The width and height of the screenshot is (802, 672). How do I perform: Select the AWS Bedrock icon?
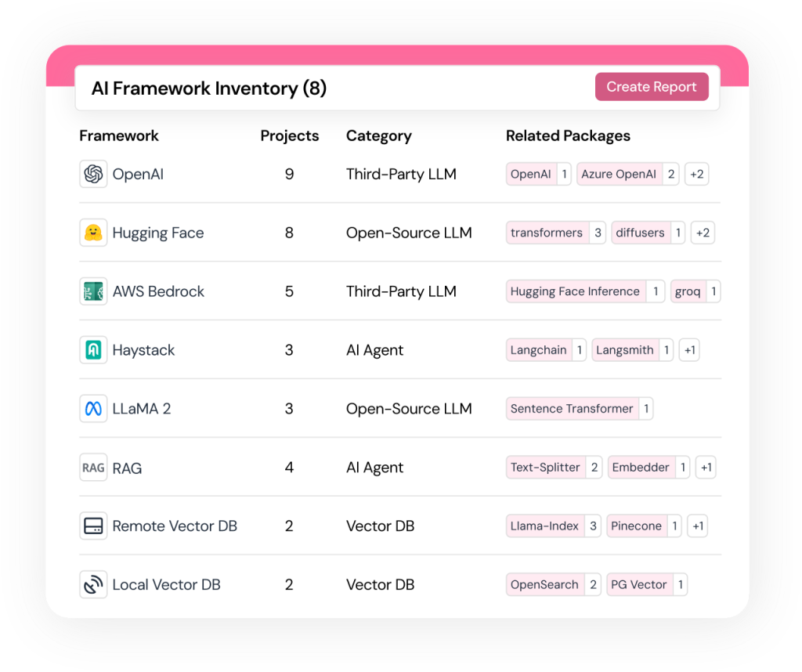point(93,291)
